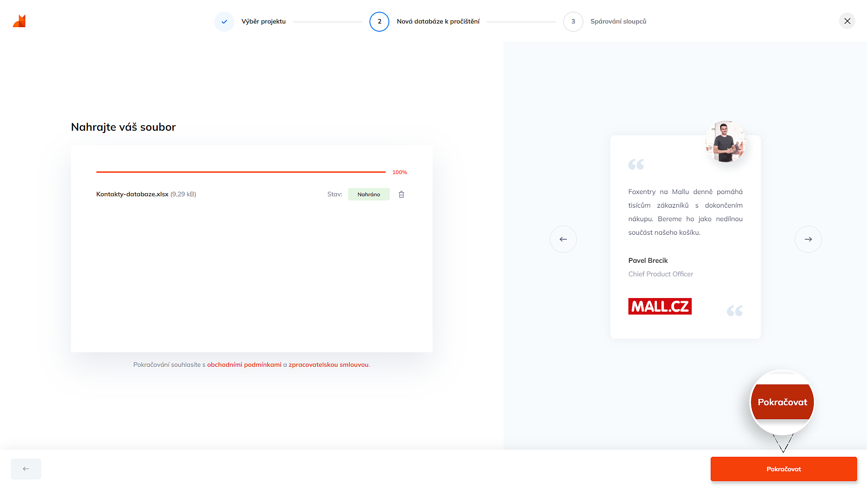Select Nová databáze k pročištění step
This screenshot has width=868, height=488.
pos(438,22)
